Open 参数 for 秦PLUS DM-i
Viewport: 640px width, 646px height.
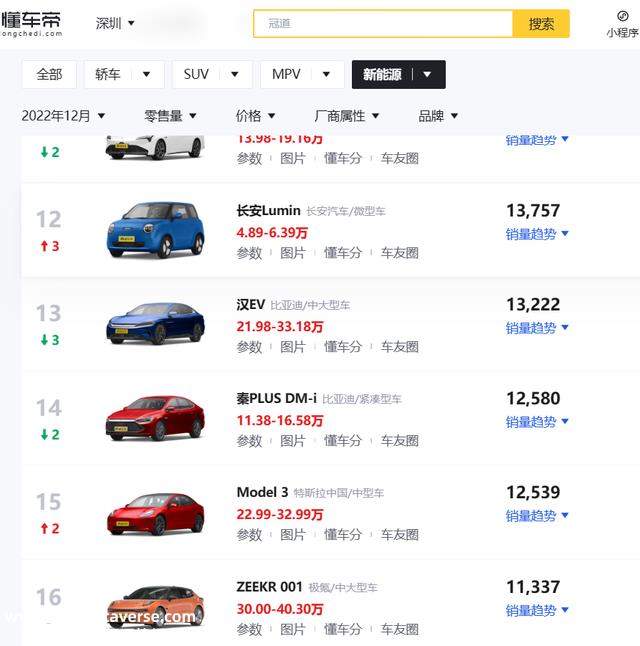tap(249, 440)
